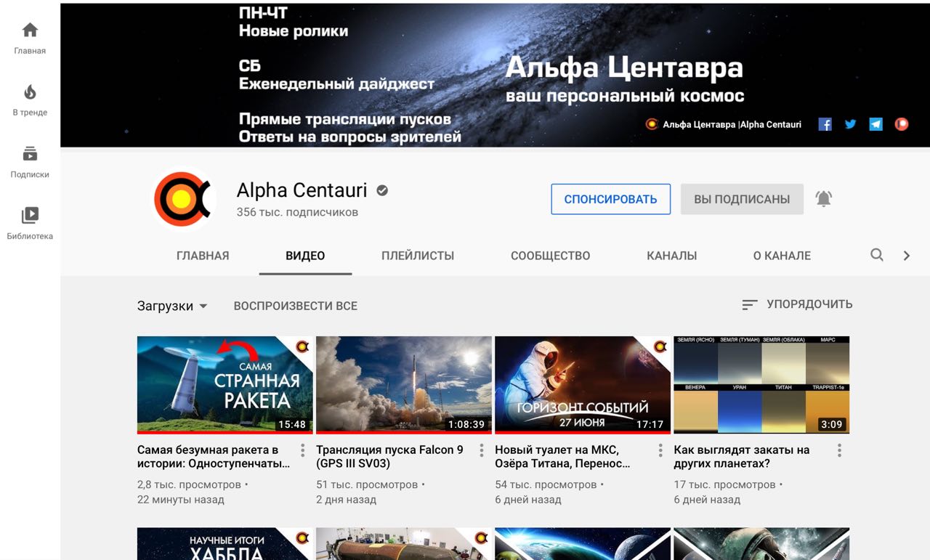Click title Трансляция пуска Falcon 9
The height and width of the screenshot is (560, 930).
[x=389, y=457]
